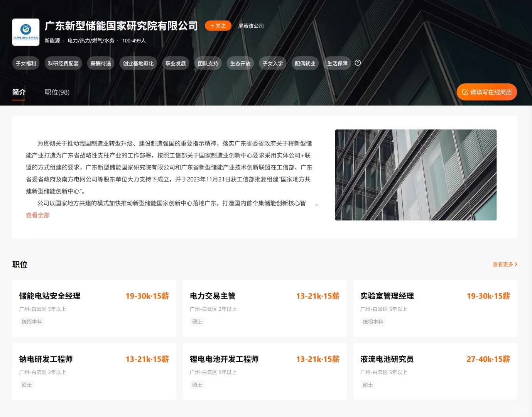Click salary 19-30k·15薪 of 实验室管理经理
This screenshot has width=532, height=417.
(x=488, y=296)
